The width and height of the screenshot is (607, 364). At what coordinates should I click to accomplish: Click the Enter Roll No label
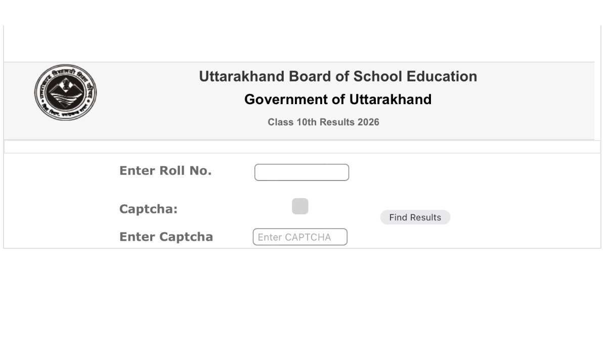tap(165, 170)
